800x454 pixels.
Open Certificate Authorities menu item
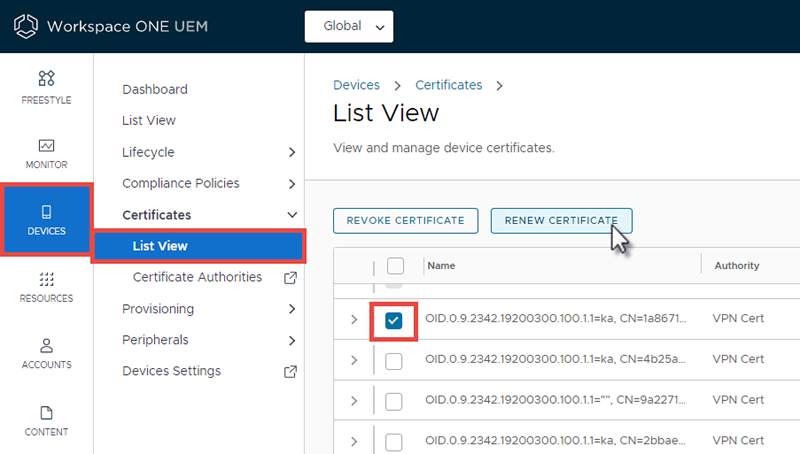197,277
